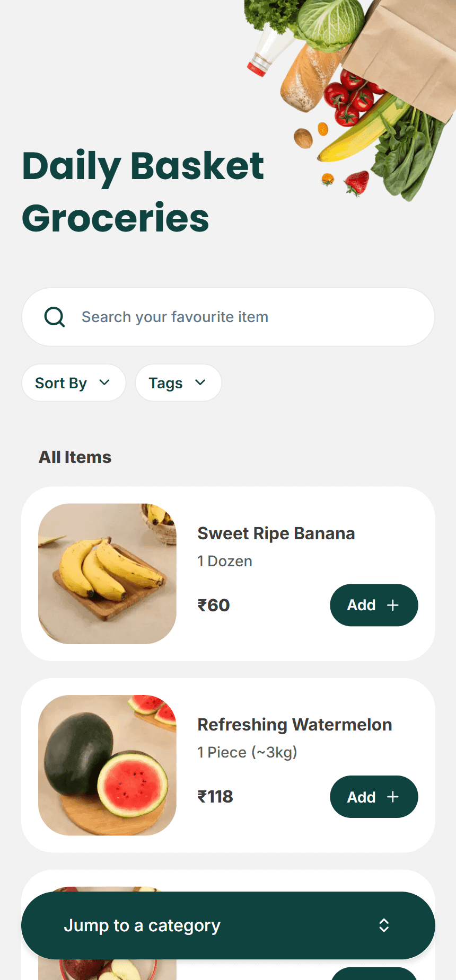Click the magnifying glass search icon

point(55,317)
